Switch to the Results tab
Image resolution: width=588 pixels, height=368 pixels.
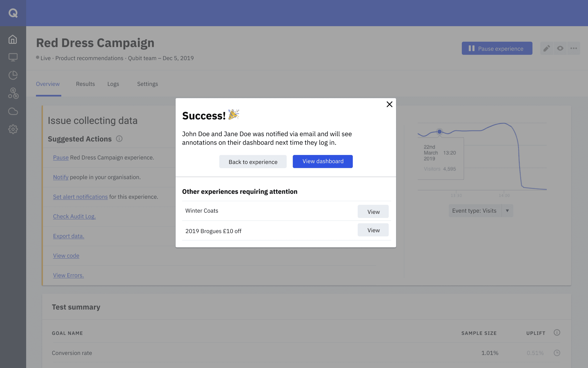coord(85,84)
